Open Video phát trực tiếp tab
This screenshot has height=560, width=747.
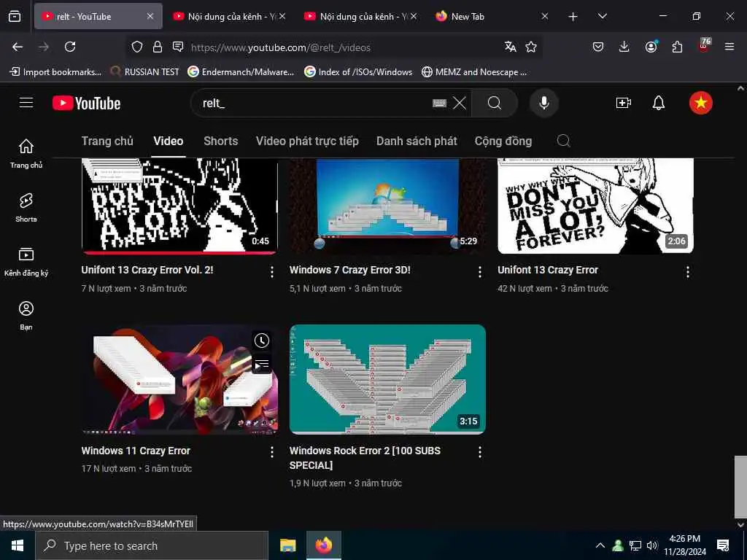[x=307, y=141]
